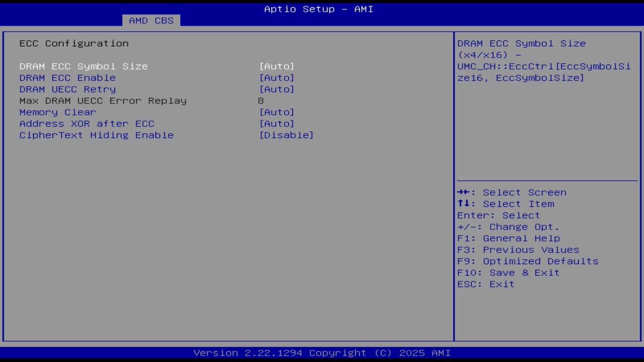
Task: Switch to the AMD CBS tab
Action: 150,21
